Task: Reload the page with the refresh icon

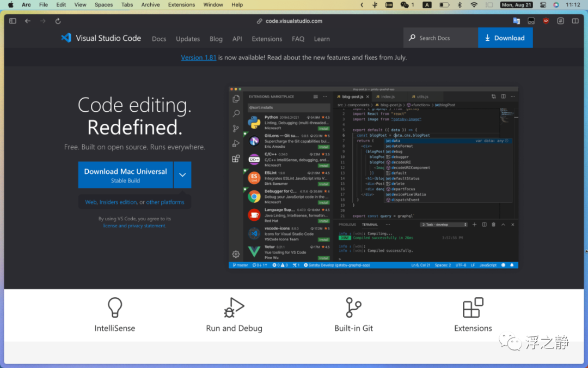Action: (x=58, y=21)
